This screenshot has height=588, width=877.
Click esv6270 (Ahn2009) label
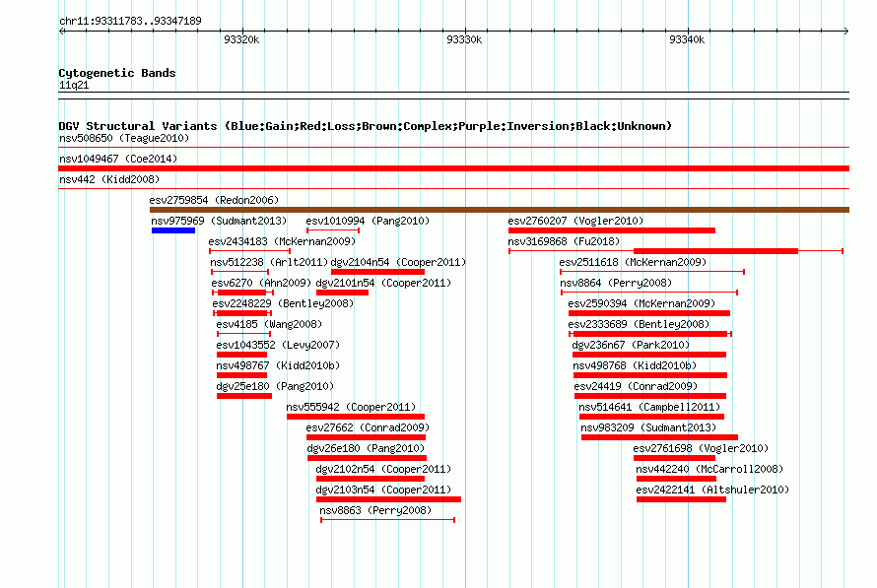261,283
